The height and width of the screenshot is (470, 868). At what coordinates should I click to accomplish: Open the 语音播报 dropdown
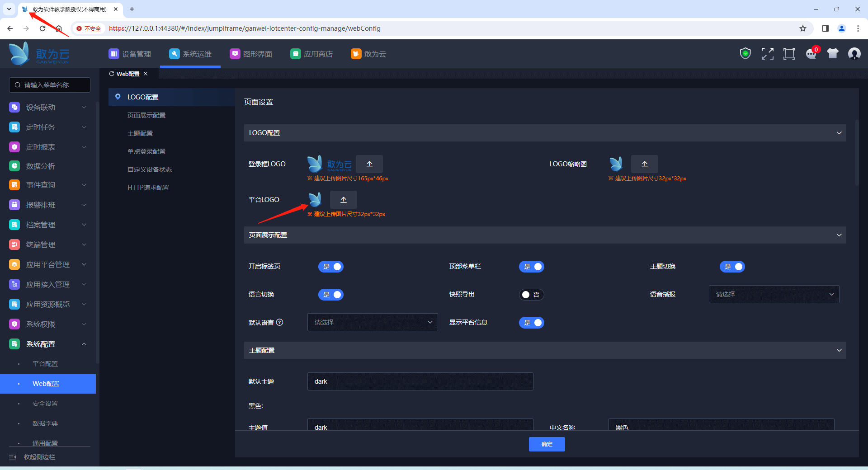coord(774,294)
